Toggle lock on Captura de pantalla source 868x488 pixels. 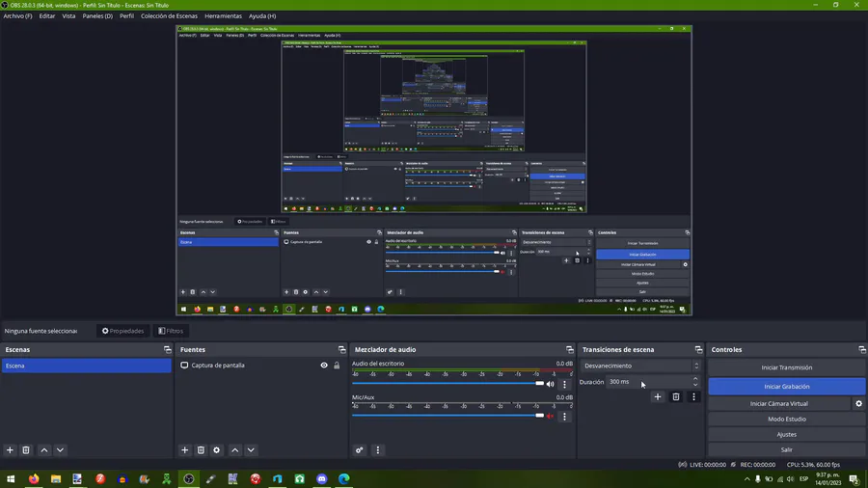coord(337,366)
